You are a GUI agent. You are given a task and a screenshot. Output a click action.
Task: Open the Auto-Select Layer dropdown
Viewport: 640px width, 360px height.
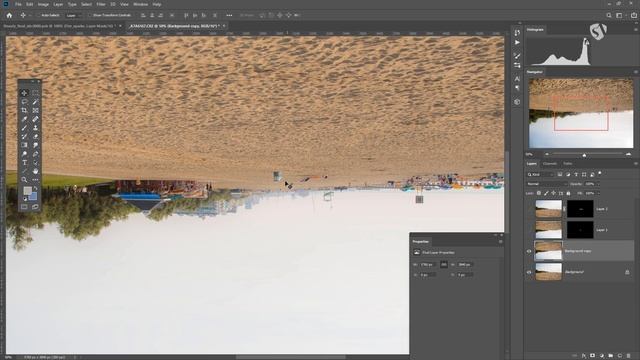click(x=74, y=16)
